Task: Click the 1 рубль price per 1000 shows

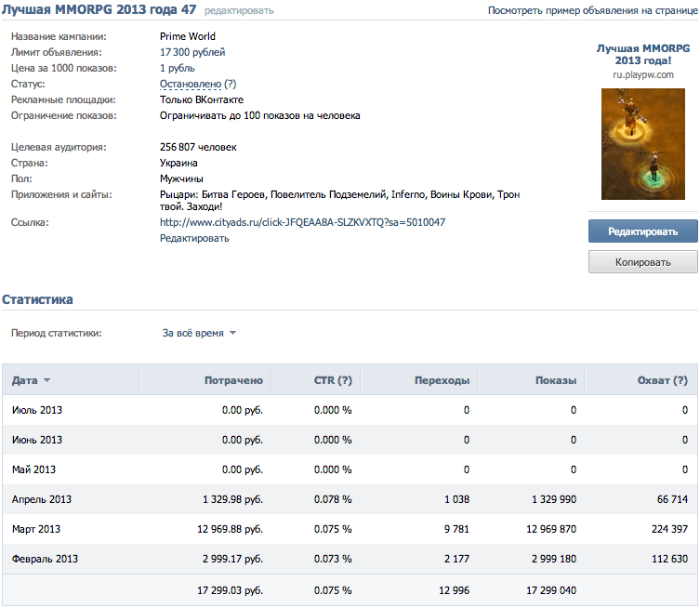Action: tap(178, 68)
